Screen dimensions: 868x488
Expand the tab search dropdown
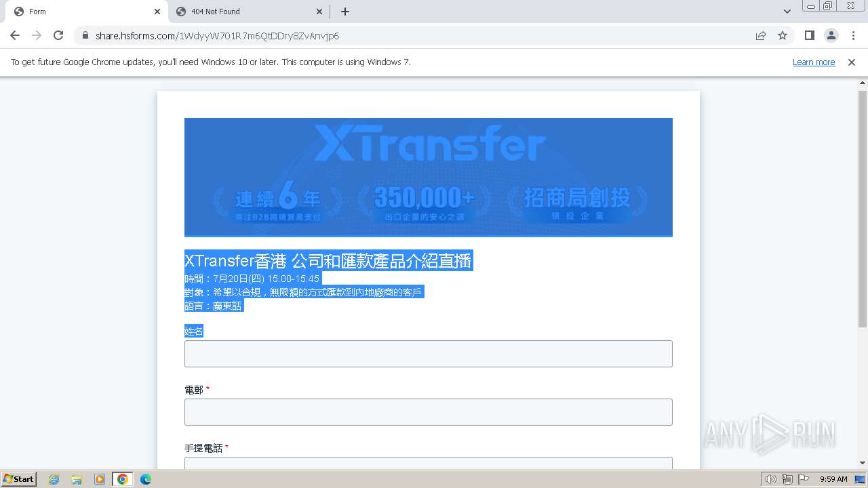(x=787, y=12)
